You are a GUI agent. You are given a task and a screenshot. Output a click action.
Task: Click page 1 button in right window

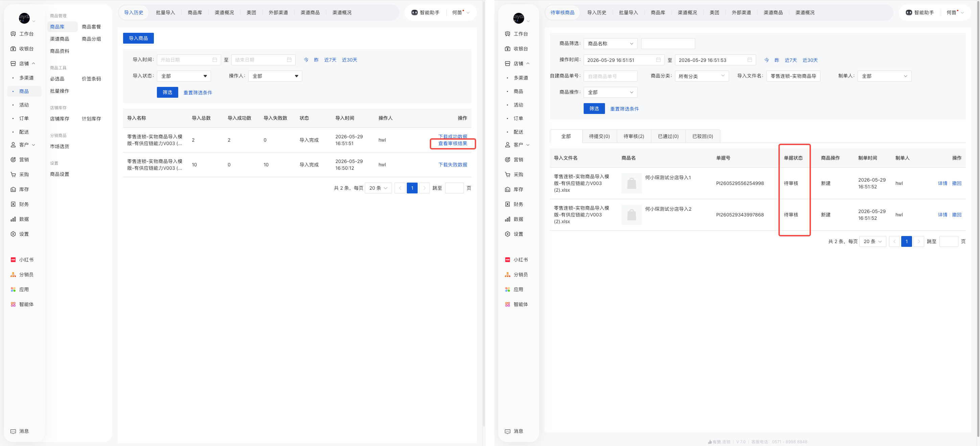906,242
